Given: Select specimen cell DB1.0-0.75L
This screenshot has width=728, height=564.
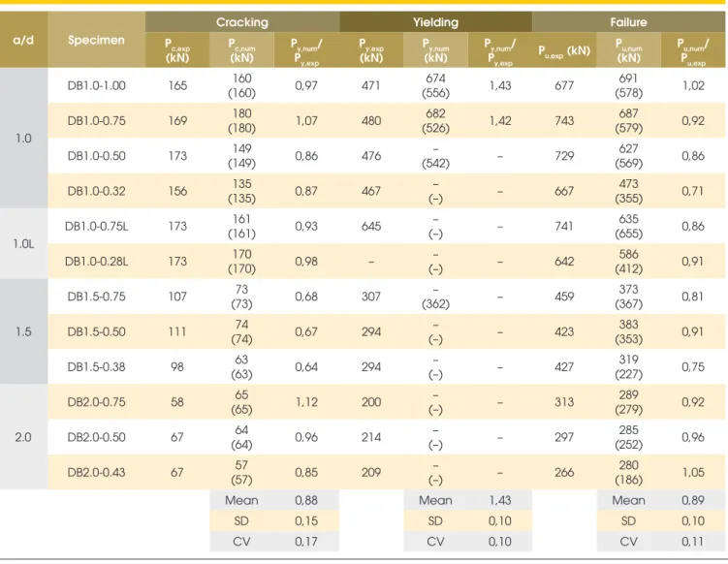Looking at the screenshot, I should pyautogui.click(x=96, y=226).
